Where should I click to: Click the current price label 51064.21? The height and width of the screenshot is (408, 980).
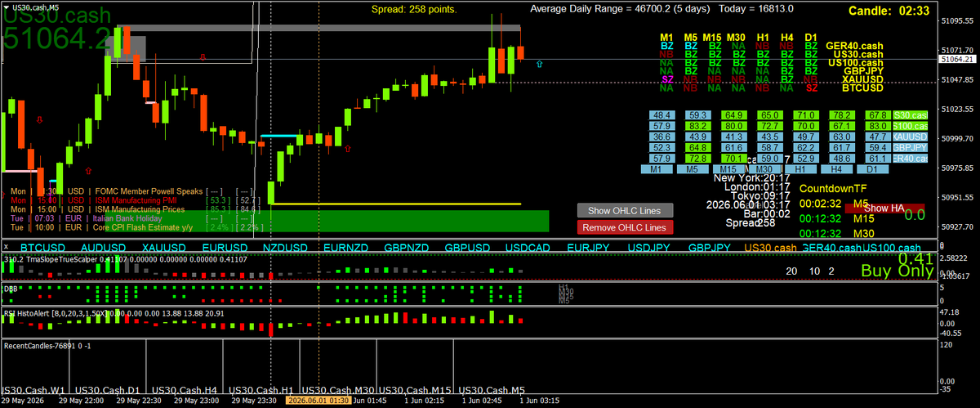[958, 60]
